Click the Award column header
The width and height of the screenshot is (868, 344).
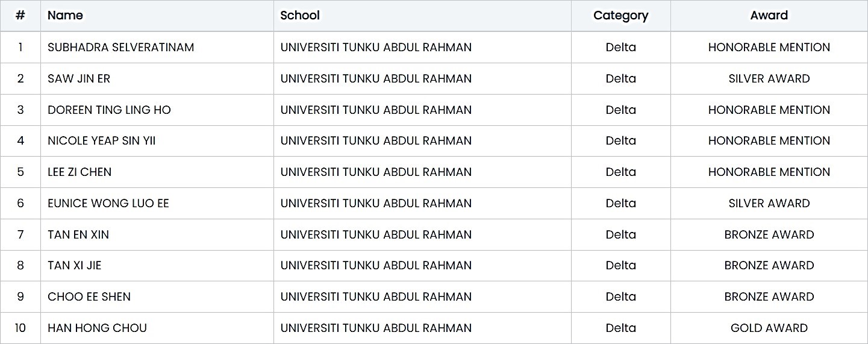[769, 16]
